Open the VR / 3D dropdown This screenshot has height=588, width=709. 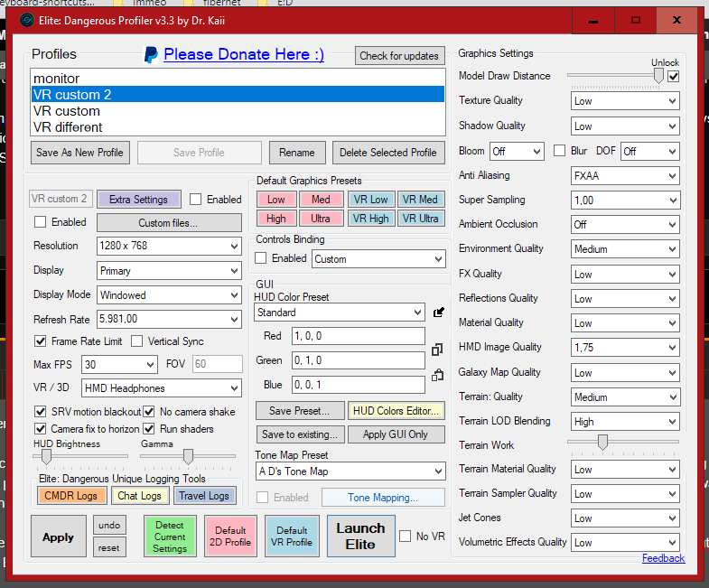click(162, 388)
